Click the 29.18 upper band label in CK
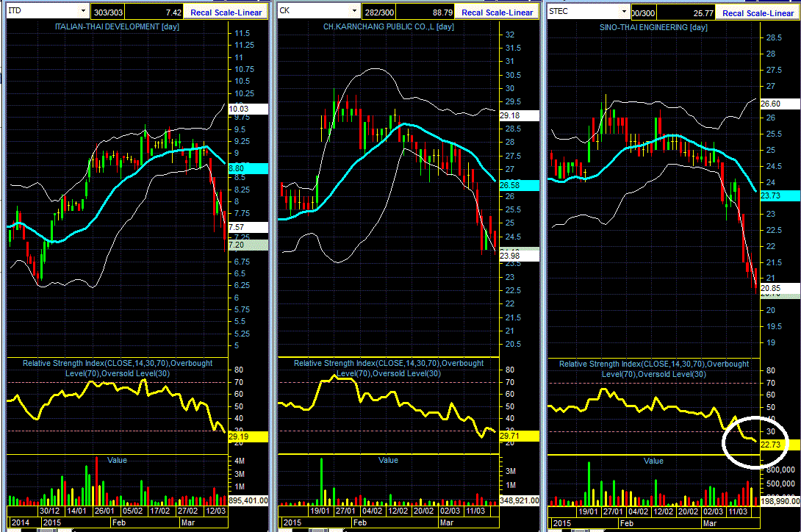 (x=519, y=115)
